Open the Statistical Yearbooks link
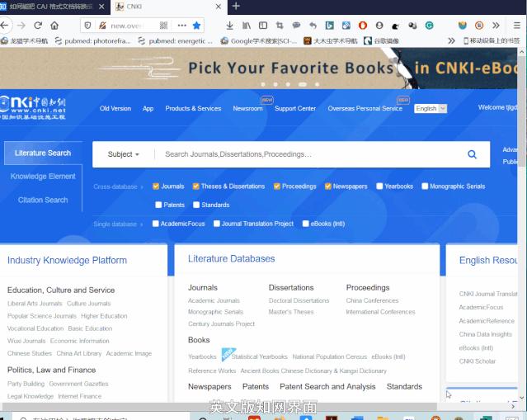 click(260, 356)
